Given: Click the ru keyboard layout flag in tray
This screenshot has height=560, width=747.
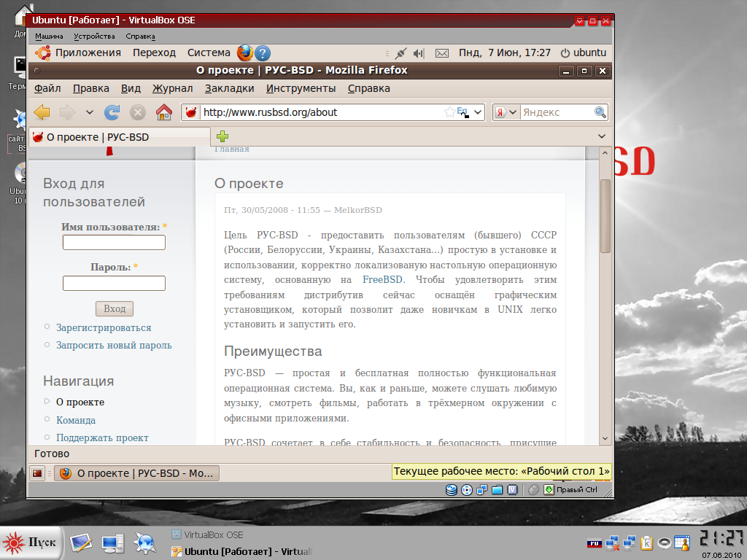Looking at the screenshot, I should (594, 543).
